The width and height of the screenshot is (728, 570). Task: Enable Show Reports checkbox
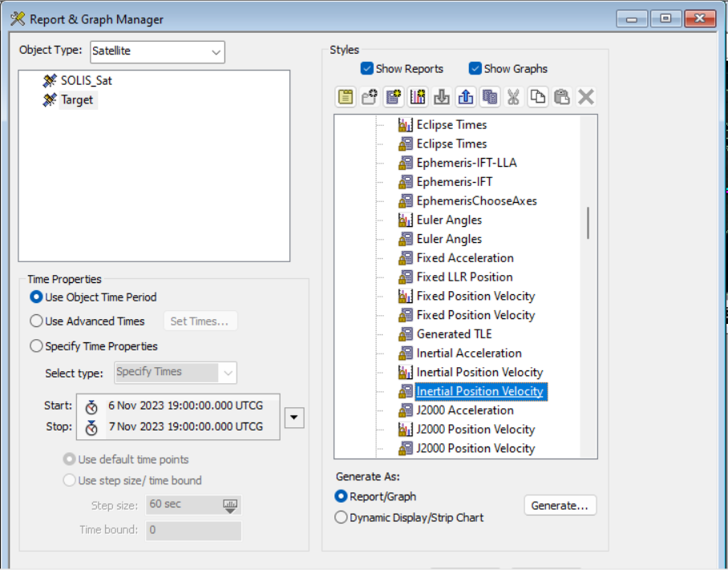click(x=365, y=68)
